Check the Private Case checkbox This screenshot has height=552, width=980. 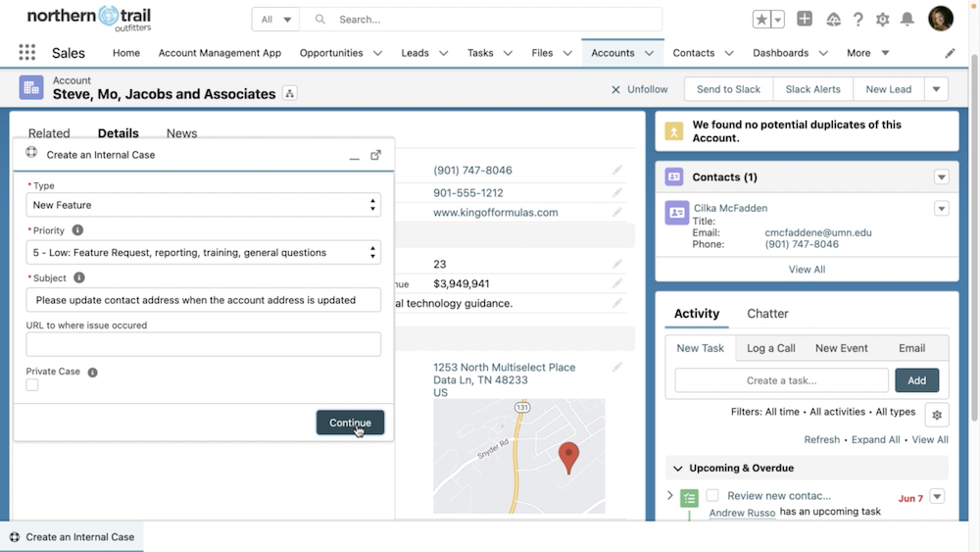click(32, 385)
